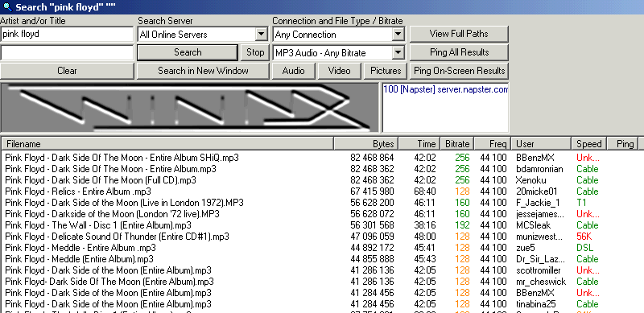Screen dimensions: 644x313
Task: Click the 56K speed value
Action: 585,237
